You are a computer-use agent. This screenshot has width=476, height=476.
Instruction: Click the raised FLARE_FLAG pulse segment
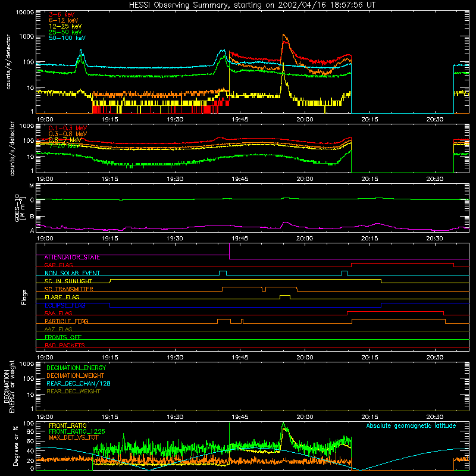tap(285, 295)
